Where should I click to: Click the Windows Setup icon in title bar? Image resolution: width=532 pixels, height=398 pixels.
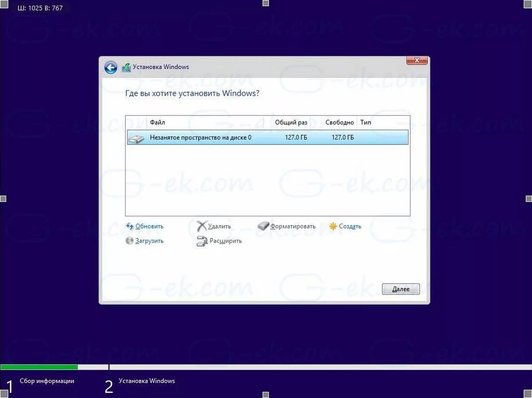click(126, 67)
